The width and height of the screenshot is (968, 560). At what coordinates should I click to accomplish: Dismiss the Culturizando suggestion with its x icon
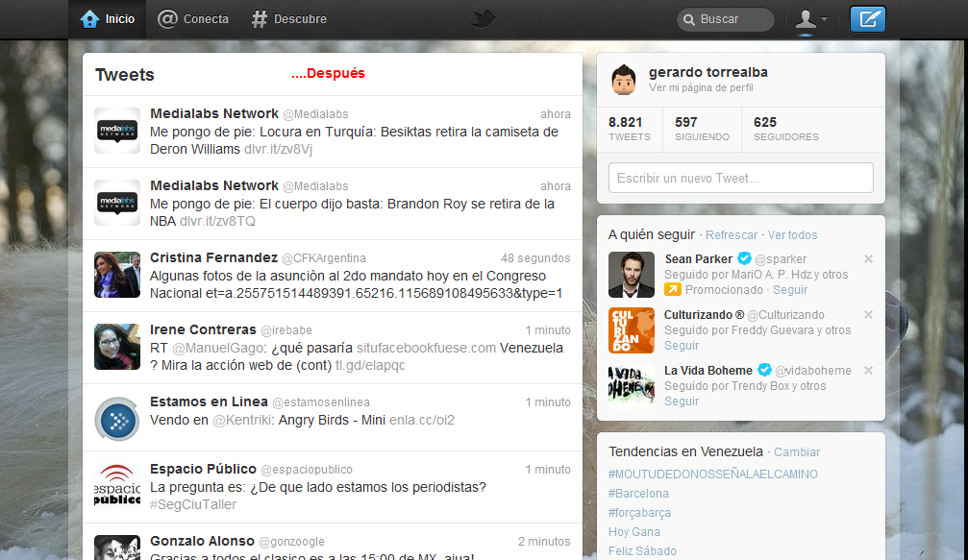[x=868, y=314]
